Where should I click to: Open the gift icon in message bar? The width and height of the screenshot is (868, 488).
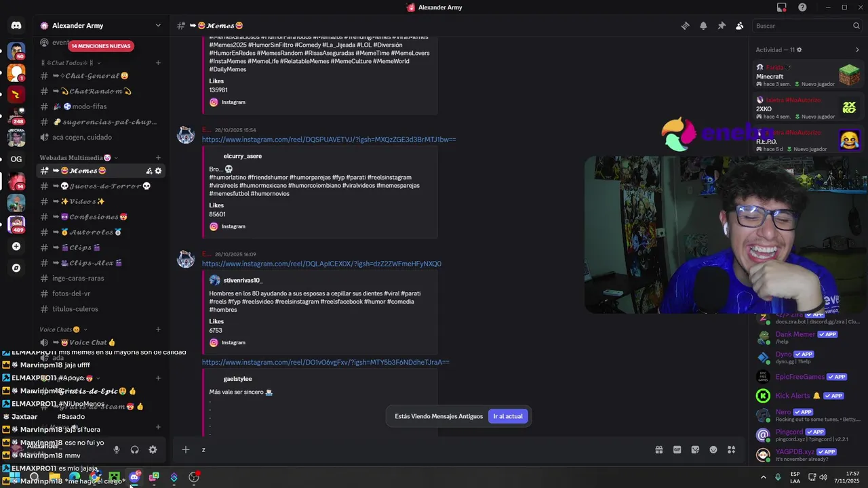[x=658, y=449]
